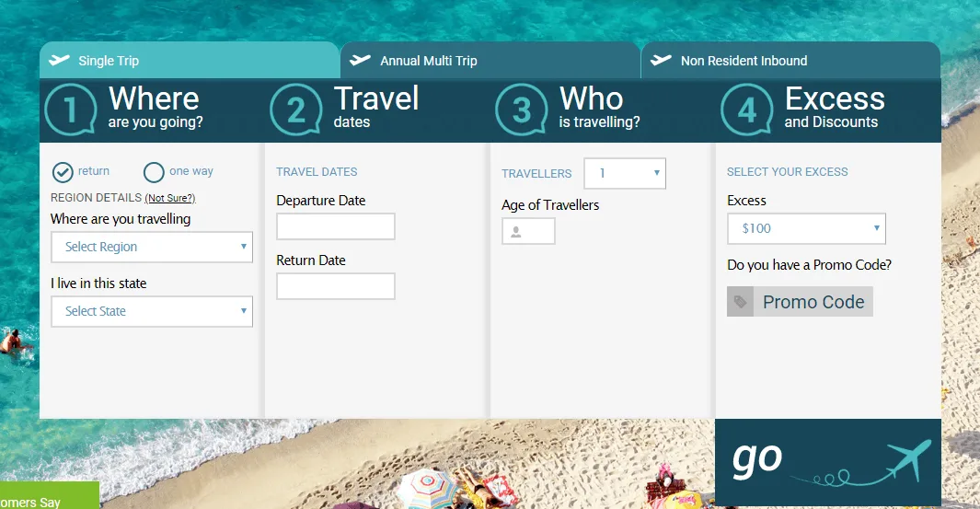
Task: Select the one way radio option
Action: pyautogui.click(x=155, y=172)
